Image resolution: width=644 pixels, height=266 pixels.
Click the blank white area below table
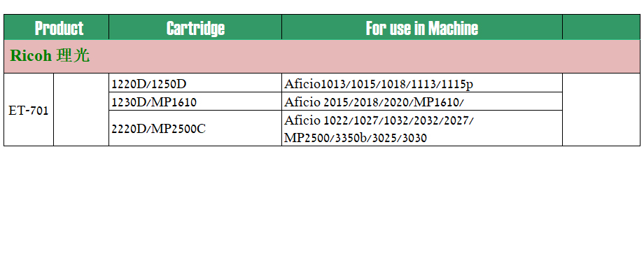pyautogui.click(x=322, y=205)
